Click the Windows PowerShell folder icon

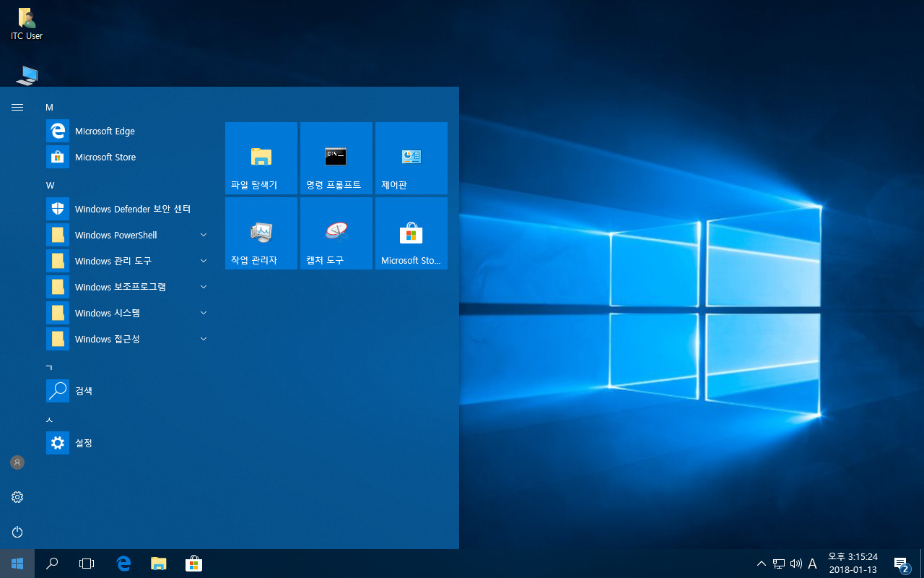tap(58, 235)
